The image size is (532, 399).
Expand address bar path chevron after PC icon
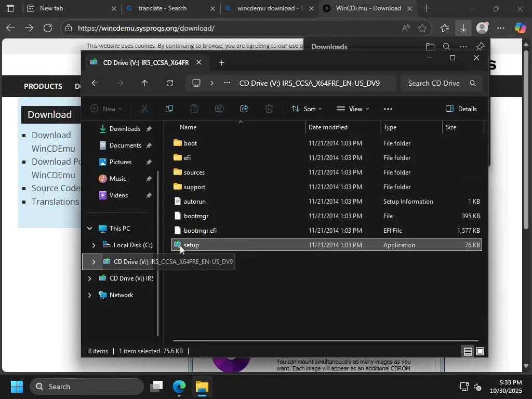[212, 83]
